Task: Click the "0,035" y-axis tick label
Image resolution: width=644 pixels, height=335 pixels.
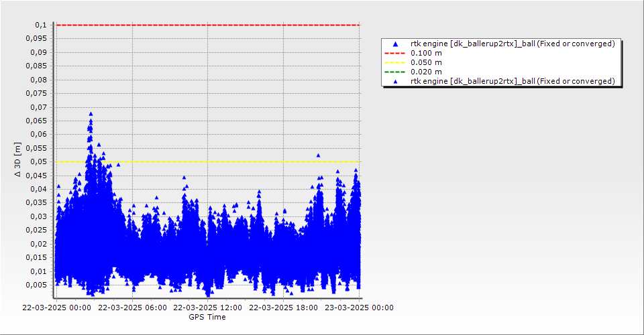Action: pos(36,203)
